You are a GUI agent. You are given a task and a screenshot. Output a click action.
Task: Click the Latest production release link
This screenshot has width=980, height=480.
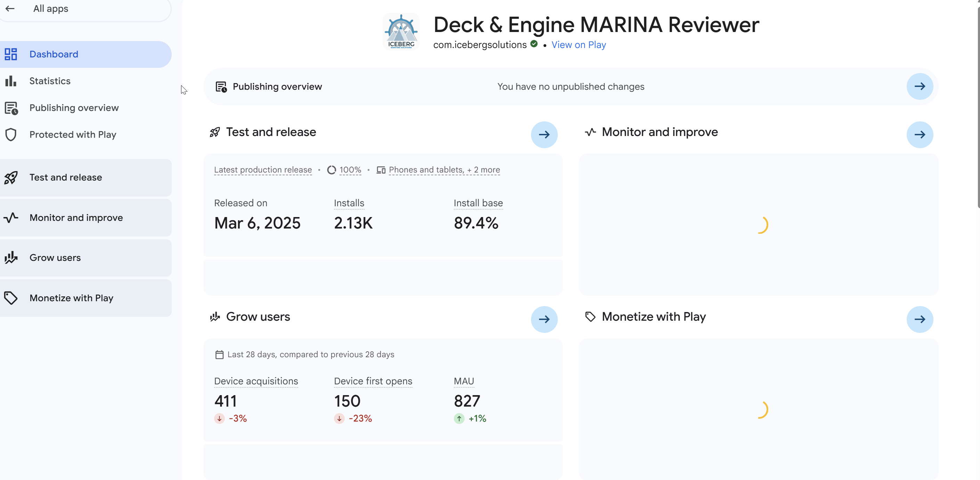click(263, 170)
